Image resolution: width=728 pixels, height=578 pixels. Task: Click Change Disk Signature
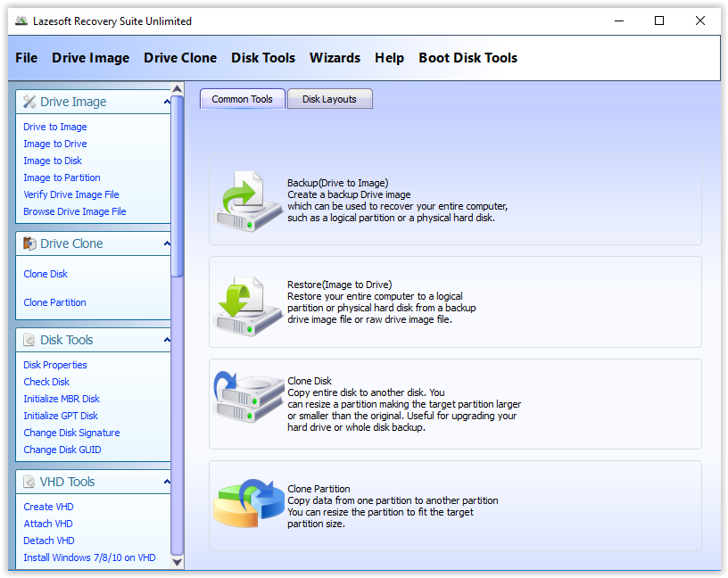[71, 433]
